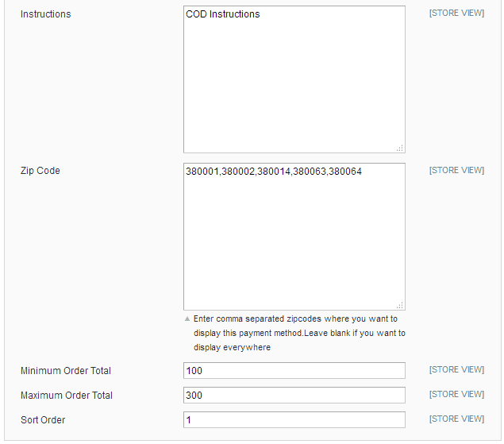Focus the Minimum Order Total field
Viewport: 504px width, 444px height.
pos(294,371)
